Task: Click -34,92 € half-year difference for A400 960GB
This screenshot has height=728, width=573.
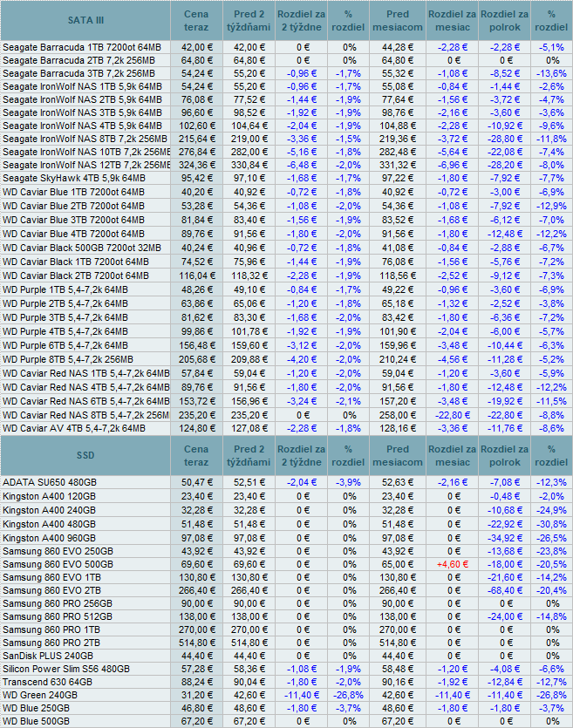Action: pyautogui.click(x=505, y=538)
